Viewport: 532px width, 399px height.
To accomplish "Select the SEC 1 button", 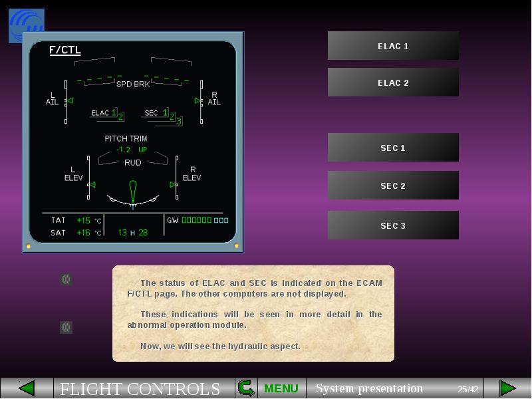I will pyautogui.click(x=393, y=148).
